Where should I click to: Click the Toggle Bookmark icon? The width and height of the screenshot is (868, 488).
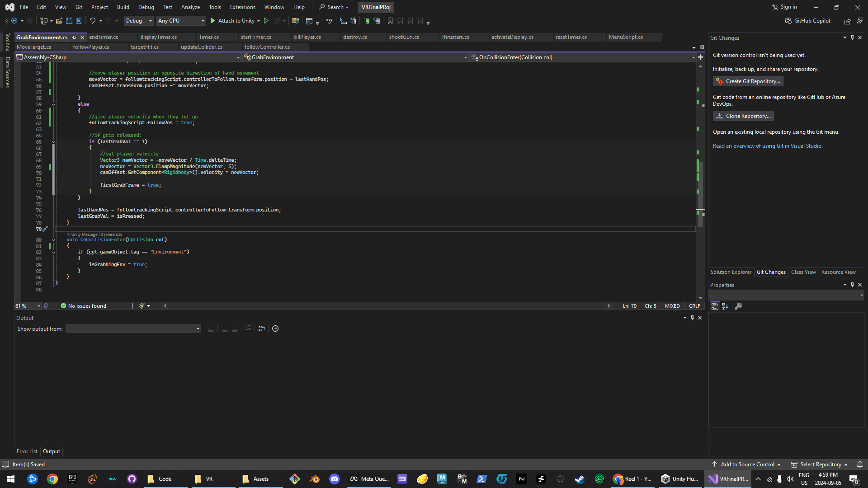coord(390,21)
